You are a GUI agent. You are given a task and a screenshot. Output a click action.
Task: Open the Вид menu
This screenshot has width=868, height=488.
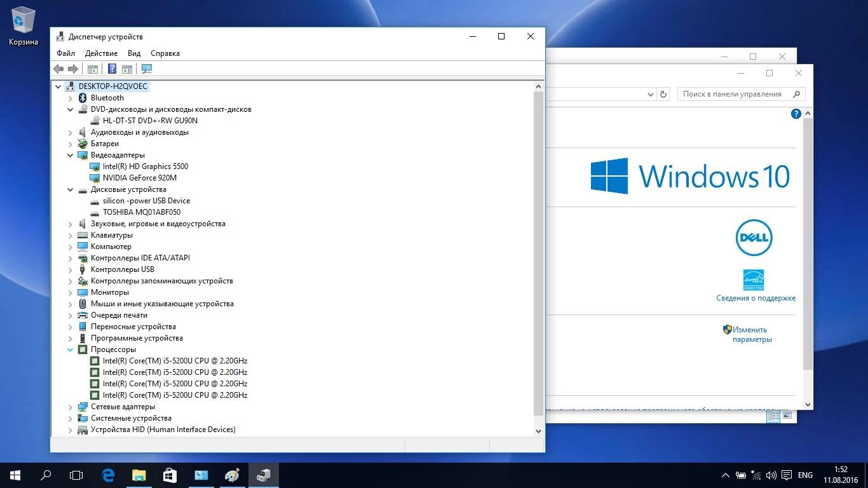coord(134,53)
